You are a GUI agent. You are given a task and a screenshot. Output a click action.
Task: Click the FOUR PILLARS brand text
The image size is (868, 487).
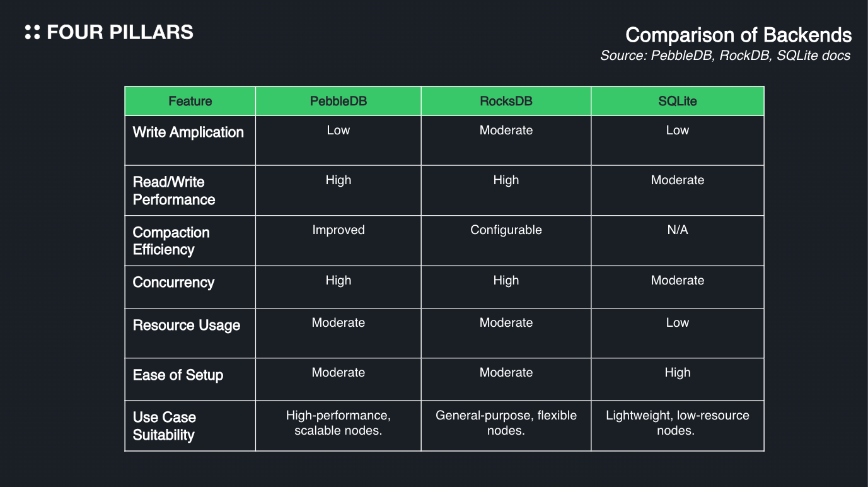pos(120,33)
